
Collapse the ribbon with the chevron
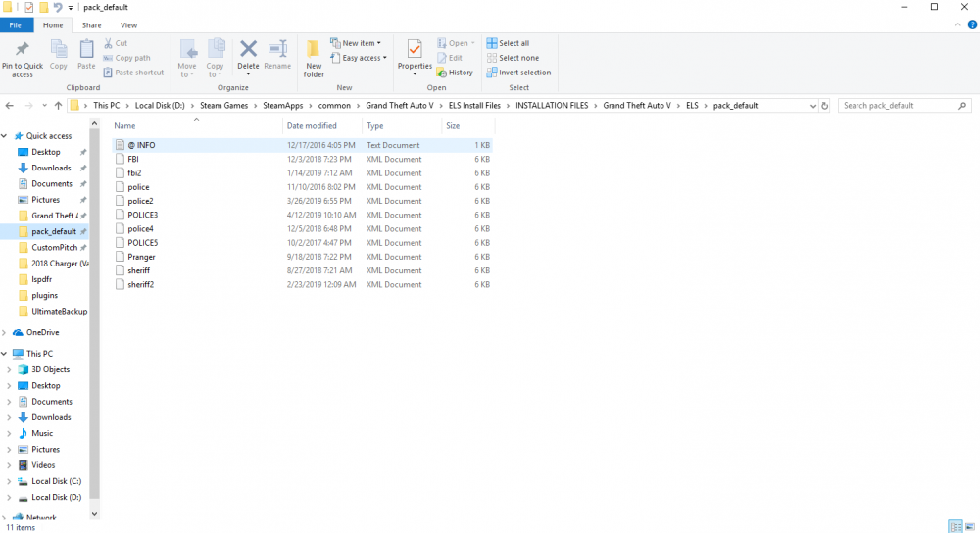pyautogui.click(x=958, y=25)
